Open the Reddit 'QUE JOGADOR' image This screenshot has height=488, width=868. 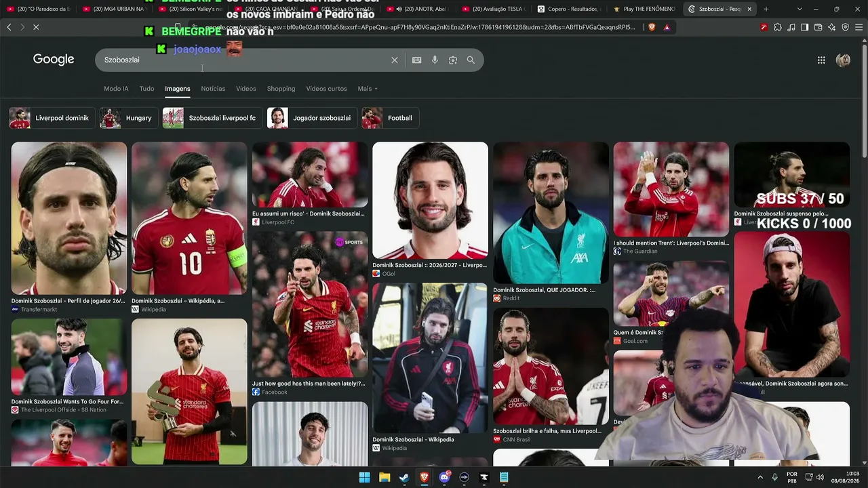(x=551, y=213)
